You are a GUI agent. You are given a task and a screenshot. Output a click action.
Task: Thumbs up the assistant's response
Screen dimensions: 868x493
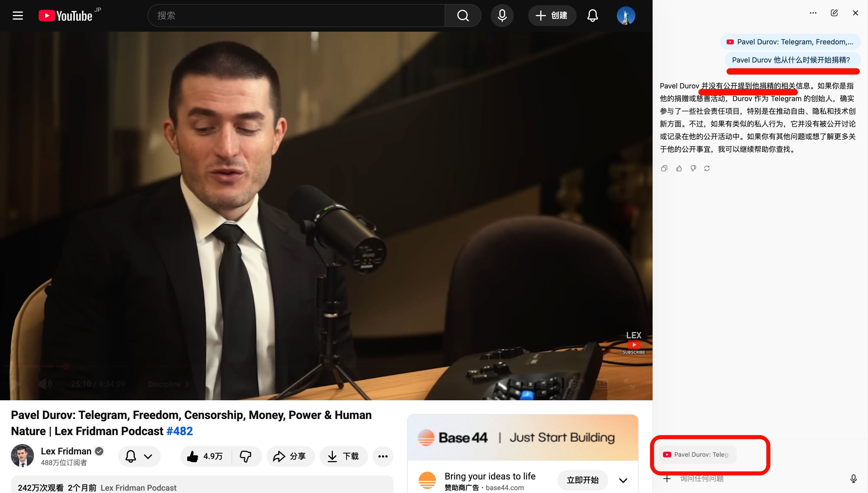click(x=679, y=168)
